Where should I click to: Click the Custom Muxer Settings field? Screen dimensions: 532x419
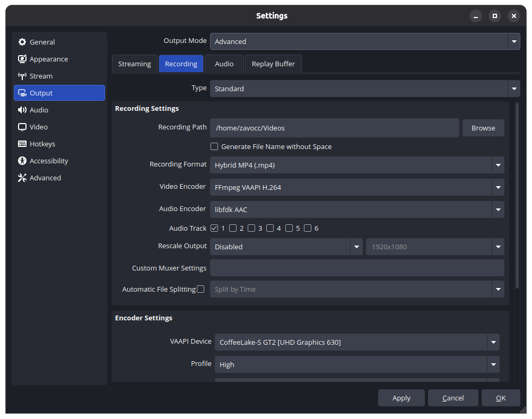coord(357,268)
